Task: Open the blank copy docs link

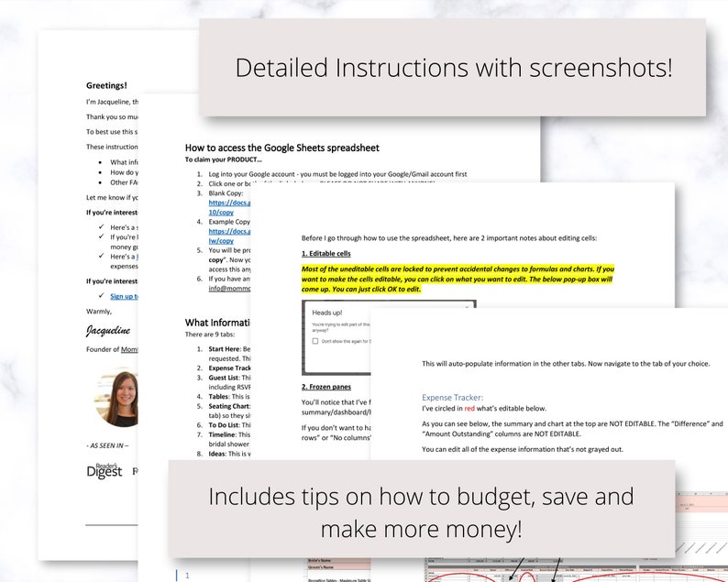Action: (x=229, y=207)
